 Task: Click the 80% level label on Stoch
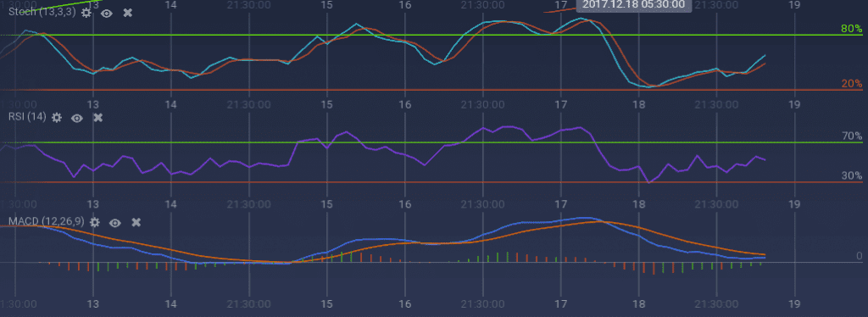[852, 29]
